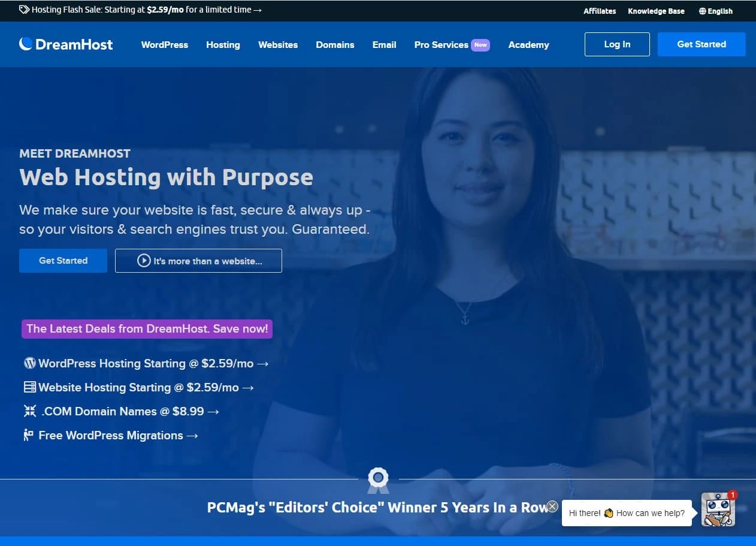The image size is (756, 546).
Task: Open the Hosting menu
Action: [x=223, y=45]
